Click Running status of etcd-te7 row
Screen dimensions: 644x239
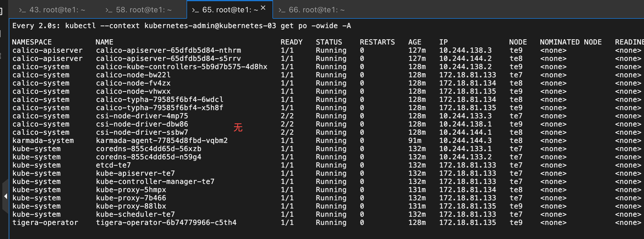point(331,165)
